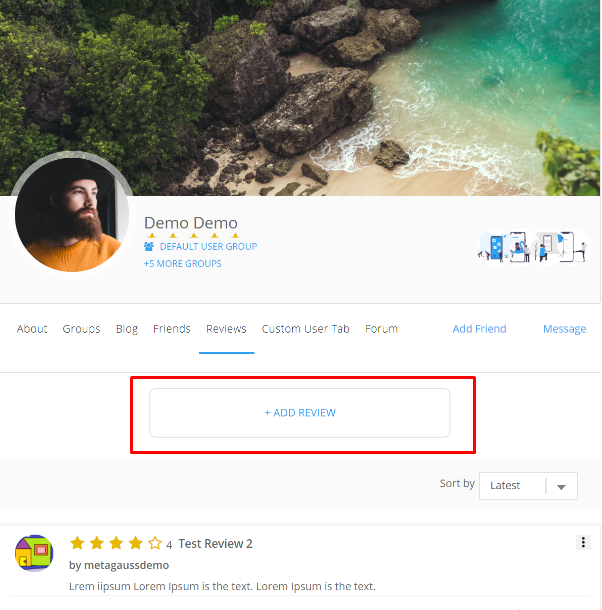Click the users icon beside DEFAULT USER GROUP
Image resolution: width=602 pixels, height=610 pixels.
(x=149, y=246)
